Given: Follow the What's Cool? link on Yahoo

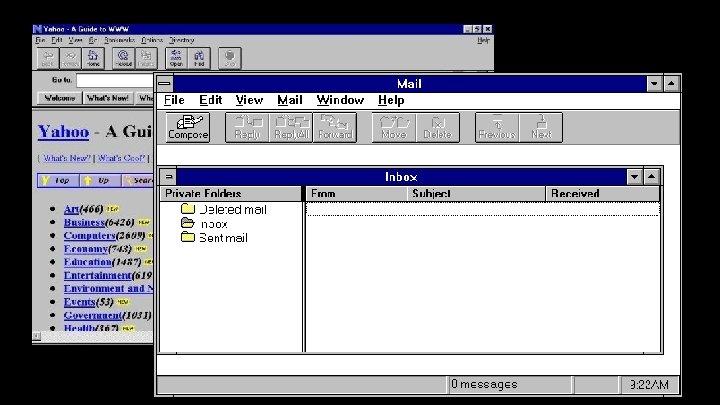Looking at the screenshot, I should 121,158.
